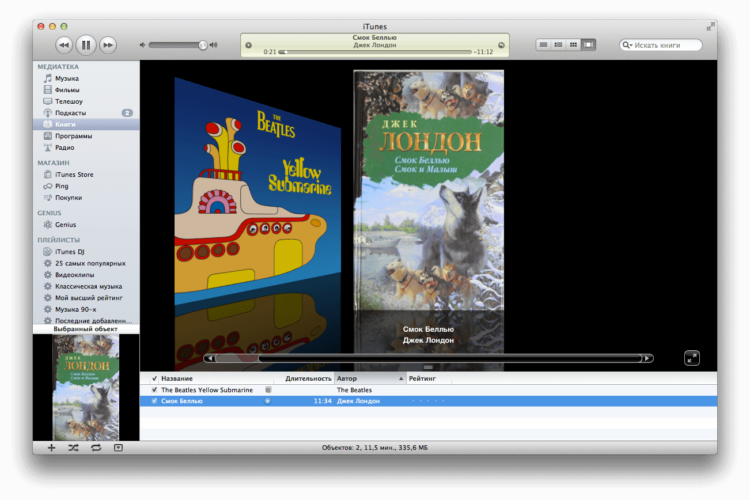Toggle the checkmark column header

point(154,378)
